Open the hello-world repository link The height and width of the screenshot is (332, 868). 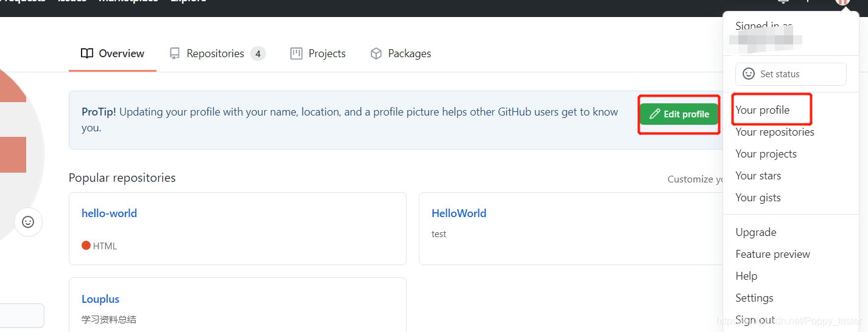tap(109, 213)
